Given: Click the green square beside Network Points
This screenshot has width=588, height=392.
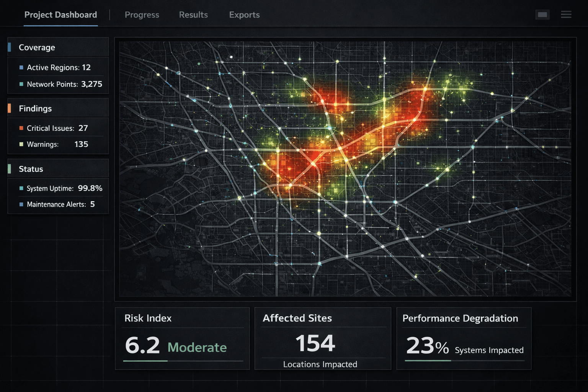Looking at the screenshot, I should tap(21, 84).
